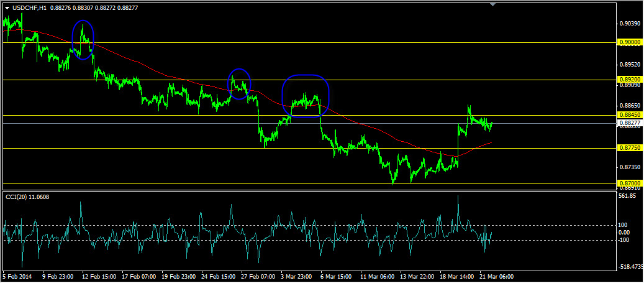Screen dimensions: 644x283
Task: Click the 0.88650 price scale value
Action: pyautogui.click(x=629, y=106)
